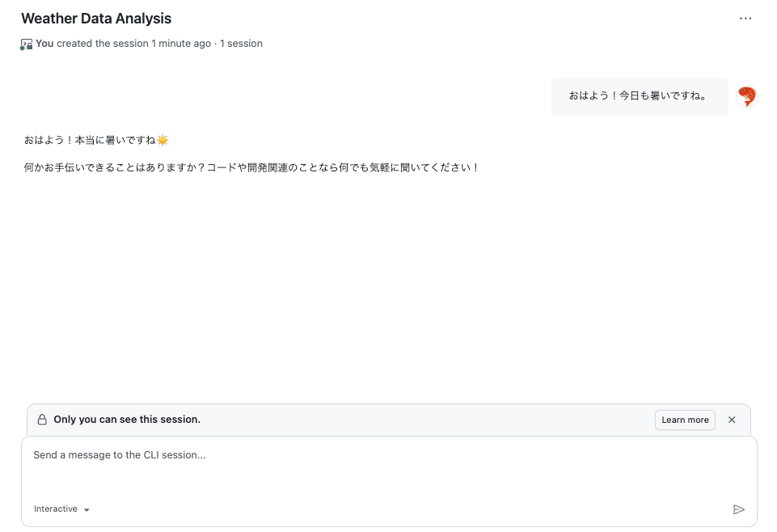Click the reply line starting "何かお手伝いできること"

click(251, 168)
